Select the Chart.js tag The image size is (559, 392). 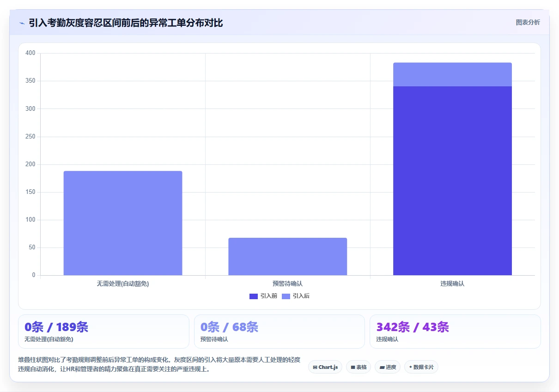click(325, 367)
